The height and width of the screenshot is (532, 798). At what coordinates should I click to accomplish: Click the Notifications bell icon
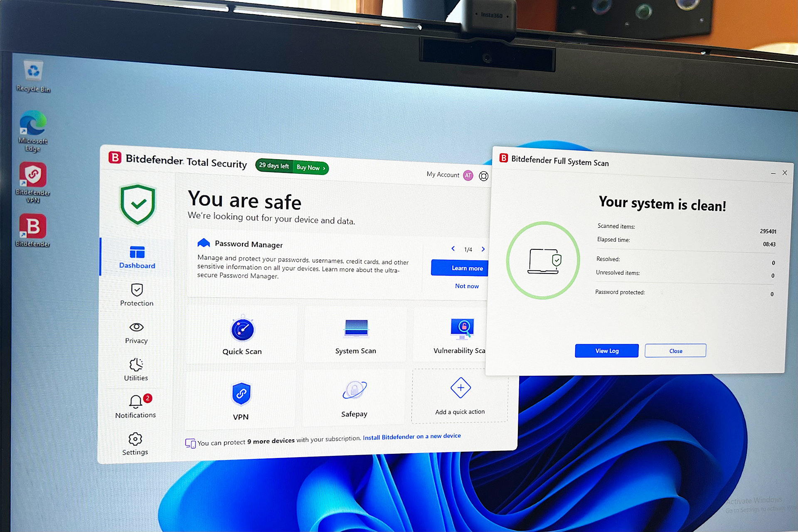[135, 399]
